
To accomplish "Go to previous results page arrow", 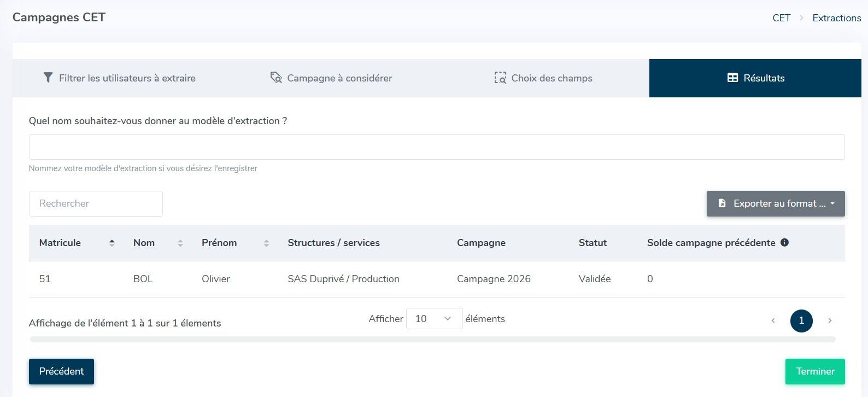I will (773, 320).
